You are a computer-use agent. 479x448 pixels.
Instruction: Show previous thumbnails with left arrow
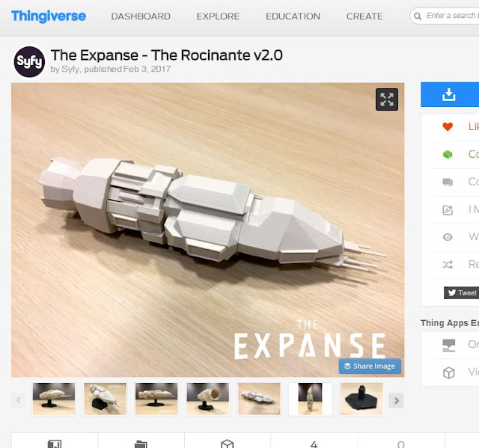click(x=18, y=400)
